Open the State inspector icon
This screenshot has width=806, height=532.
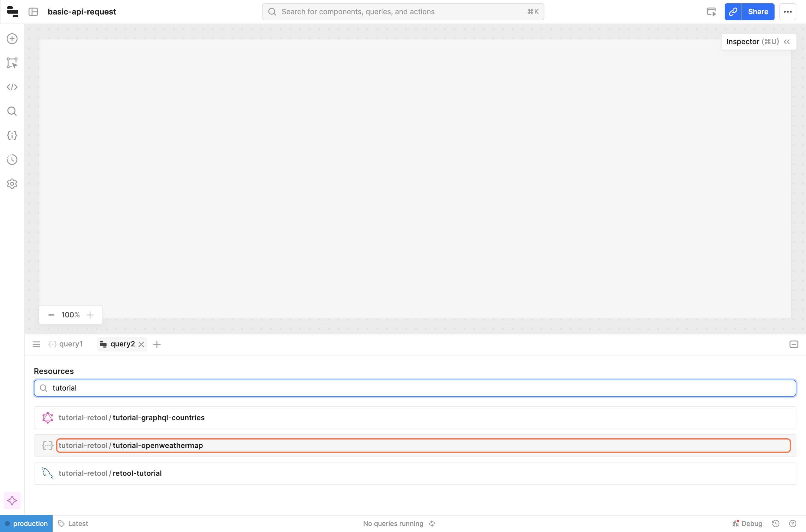click(12, 135)
